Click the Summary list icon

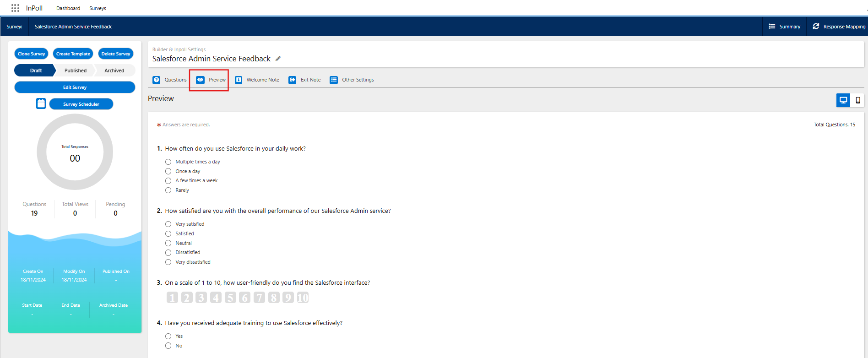point(772,27)
